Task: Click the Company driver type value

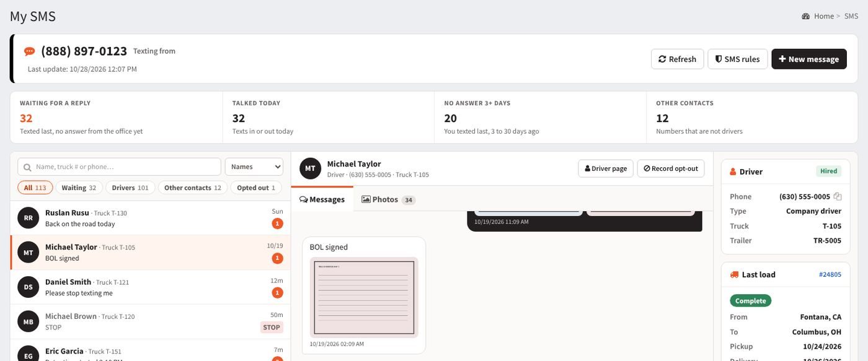Action: pos(812,211)
